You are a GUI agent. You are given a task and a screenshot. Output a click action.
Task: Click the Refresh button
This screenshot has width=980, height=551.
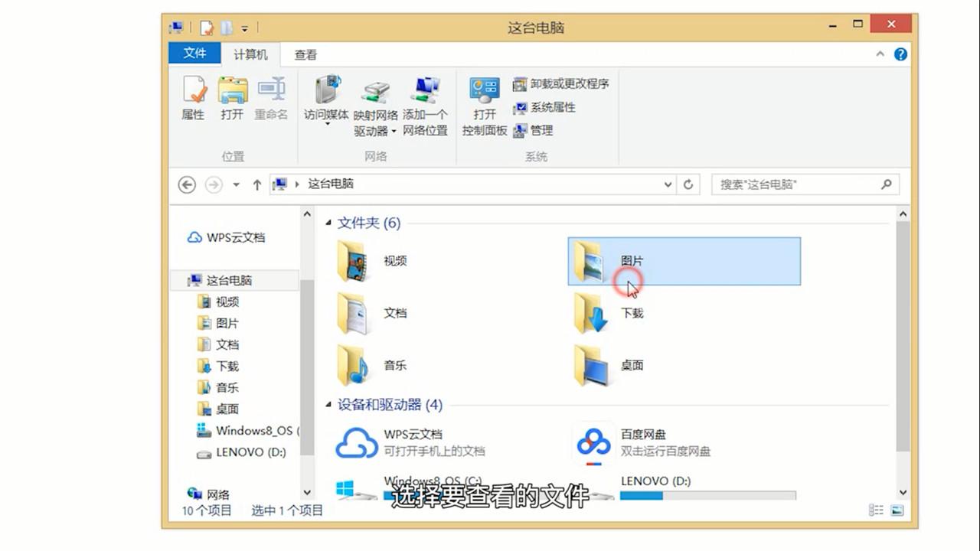[x=688, y=184]
